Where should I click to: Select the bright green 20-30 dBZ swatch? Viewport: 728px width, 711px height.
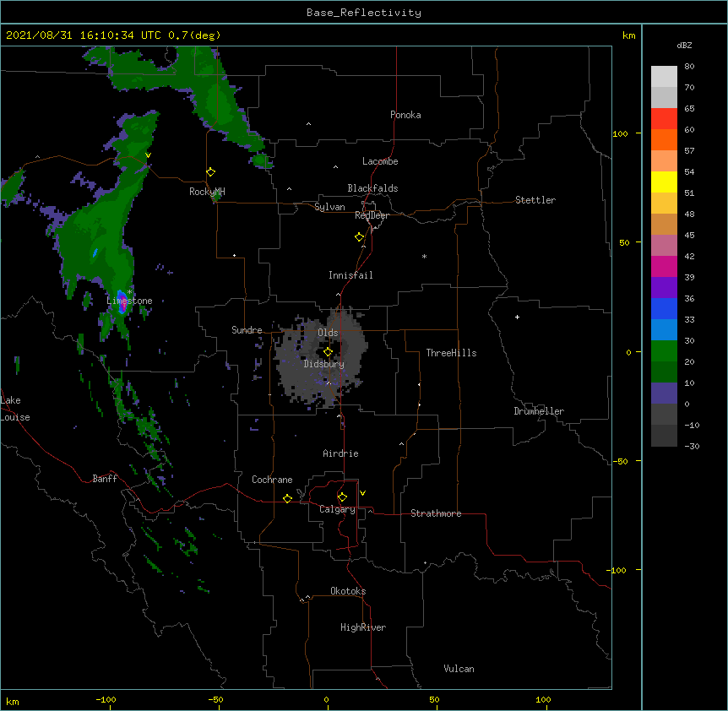tap(664, 351)
